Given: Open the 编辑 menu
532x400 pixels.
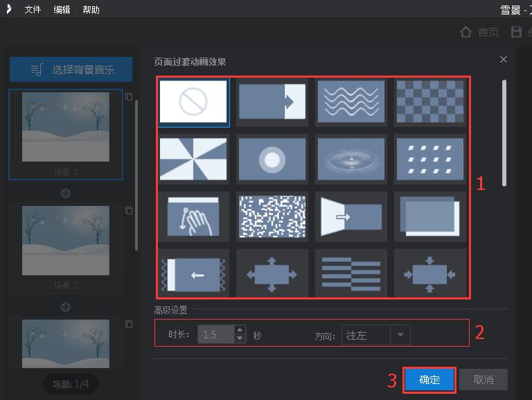Looking at the screenshot, I should coord(62,10).
